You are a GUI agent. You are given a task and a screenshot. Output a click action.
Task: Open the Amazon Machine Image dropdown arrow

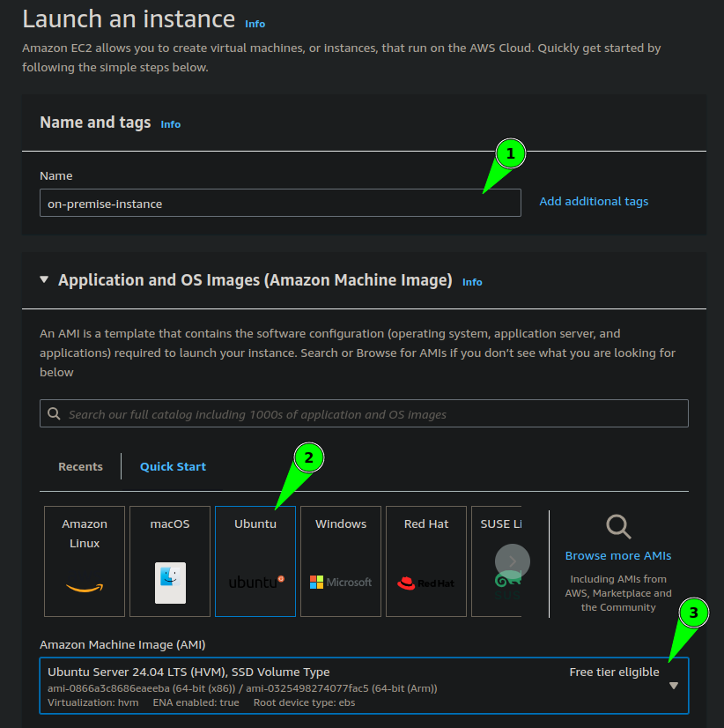pos(674,686)
